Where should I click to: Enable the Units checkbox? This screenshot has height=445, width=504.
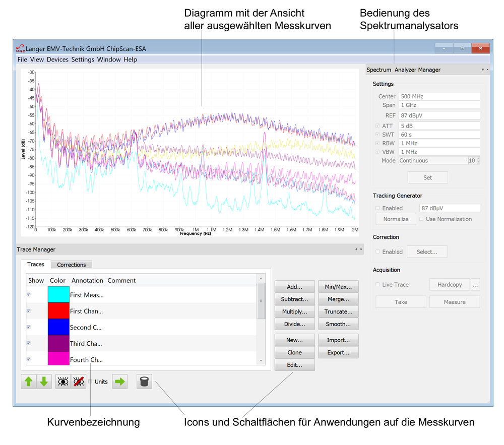(x=90, y=382)
